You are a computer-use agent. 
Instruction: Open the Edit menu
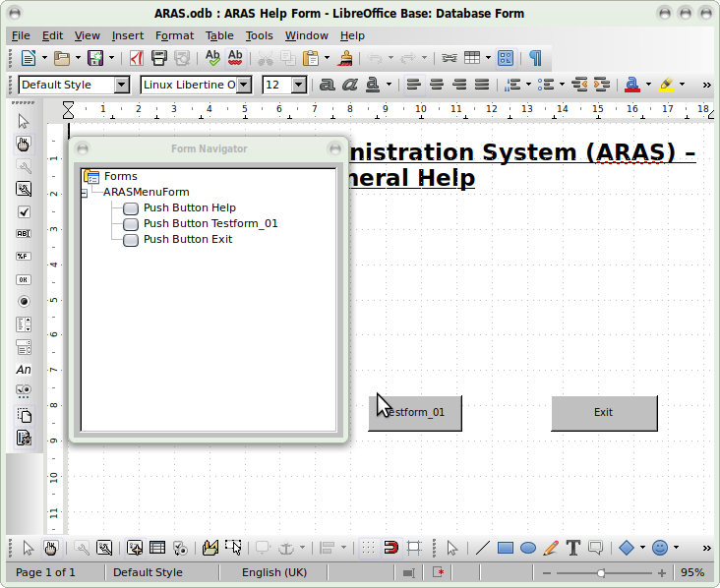(52, 35)
